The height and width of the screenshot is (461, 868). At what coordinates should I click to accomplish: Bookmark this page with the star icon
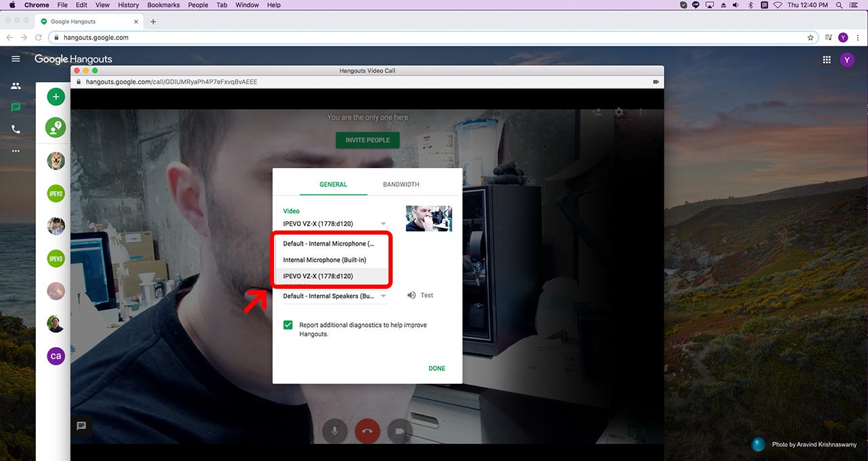[810, 38]
